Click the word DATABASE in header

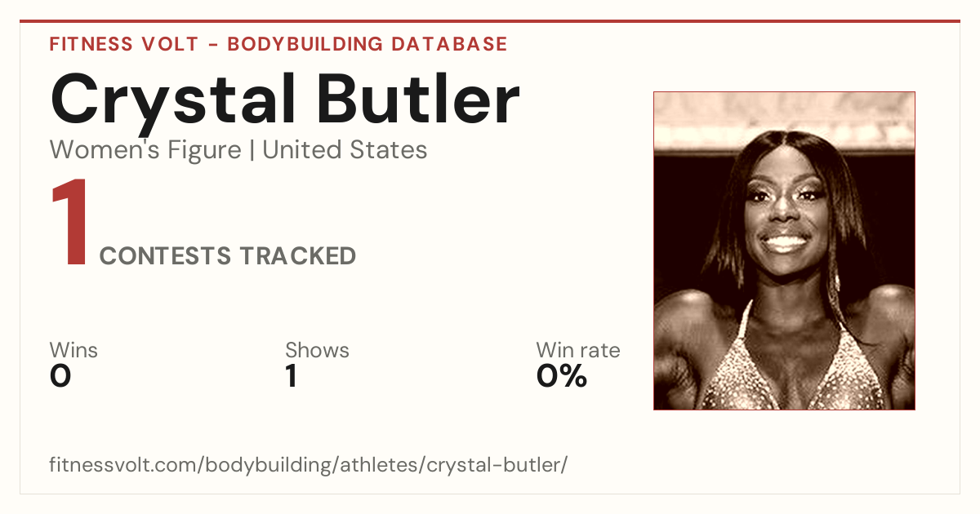point(450,44)
